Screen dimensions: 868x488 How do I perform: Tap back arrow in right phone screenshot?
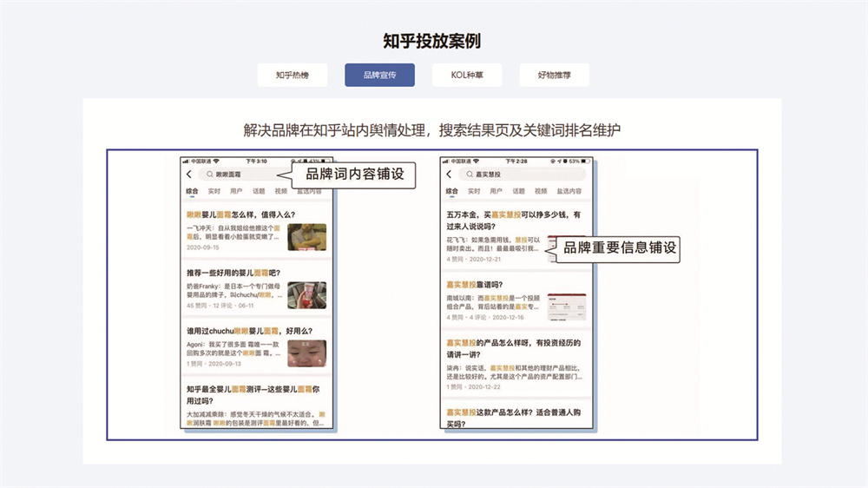449,175
